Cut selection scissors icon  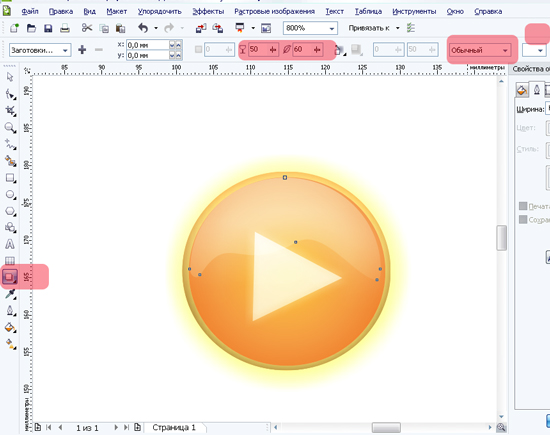click(x=87, y=28)
